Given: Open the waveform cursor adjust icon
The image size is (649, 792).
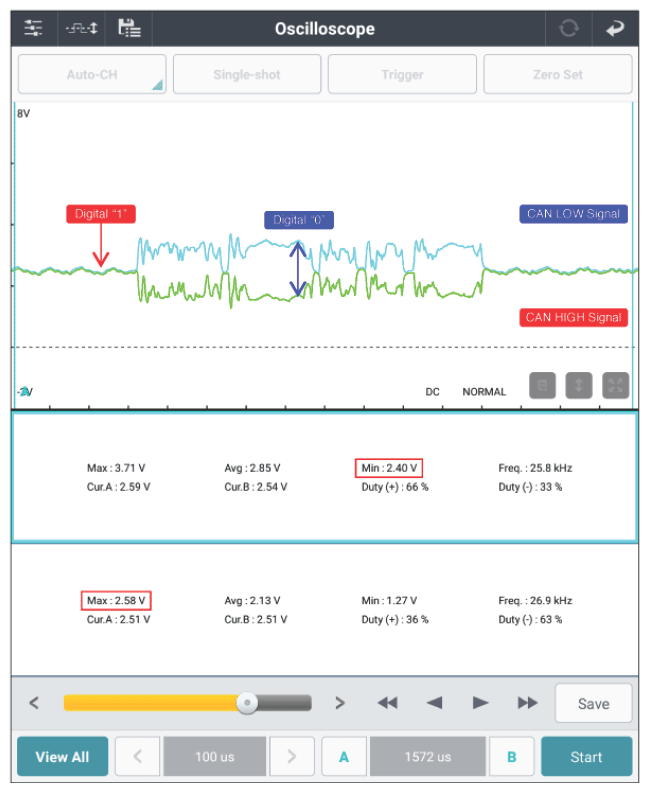Looking at the screenshot, I should [81, 28].
